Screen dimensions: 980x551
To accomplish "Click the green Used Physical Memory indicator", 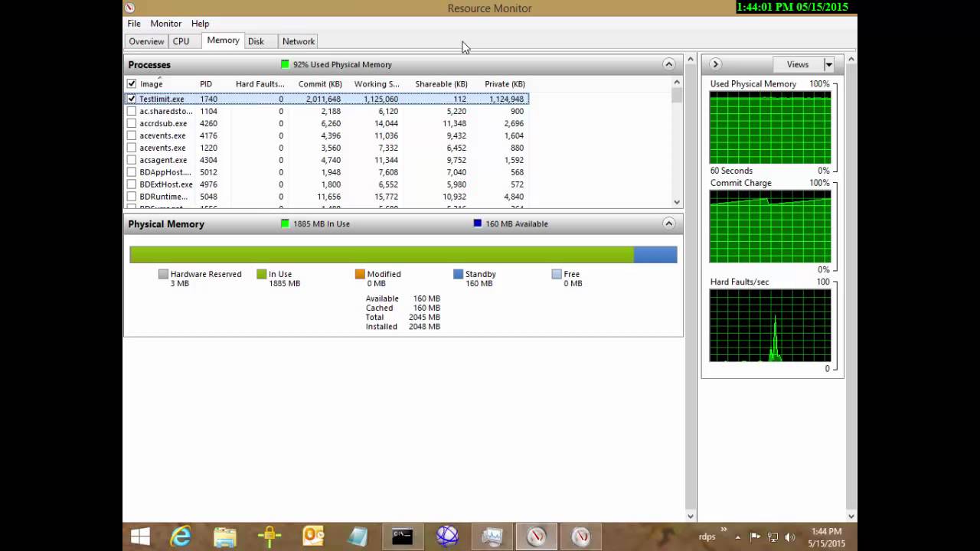I will 285,64.
